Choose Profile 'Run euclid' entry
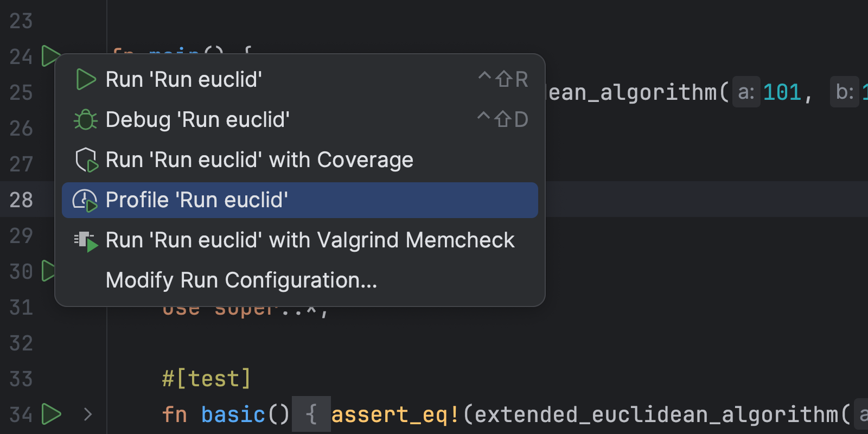 197,200
